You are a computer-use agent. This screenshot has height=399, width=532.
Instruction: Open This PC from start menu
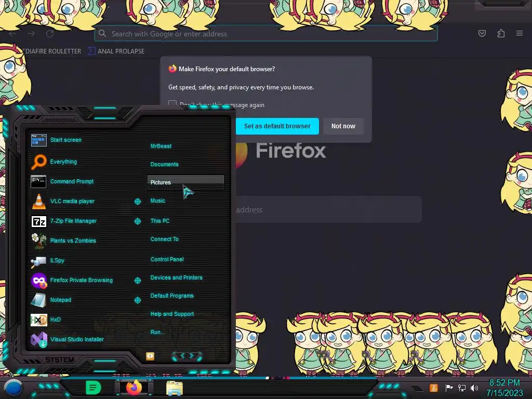pos(160,221)
